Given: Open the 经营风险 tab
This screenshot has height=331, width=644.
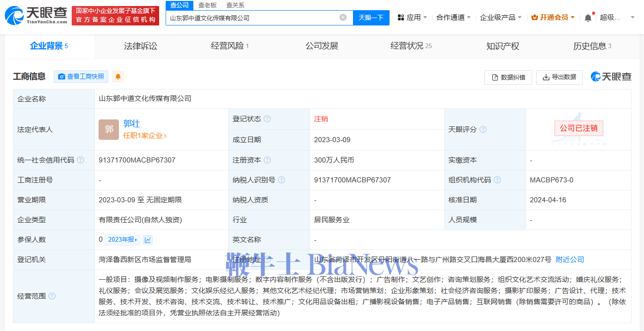Looking at the screenshot, I should pos(230,46).
